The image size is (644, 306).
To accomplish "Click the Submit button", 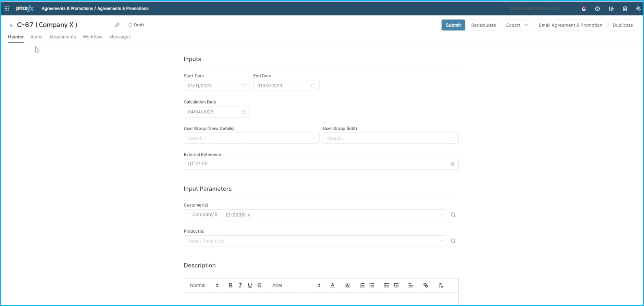I will [x=453, y=25].
